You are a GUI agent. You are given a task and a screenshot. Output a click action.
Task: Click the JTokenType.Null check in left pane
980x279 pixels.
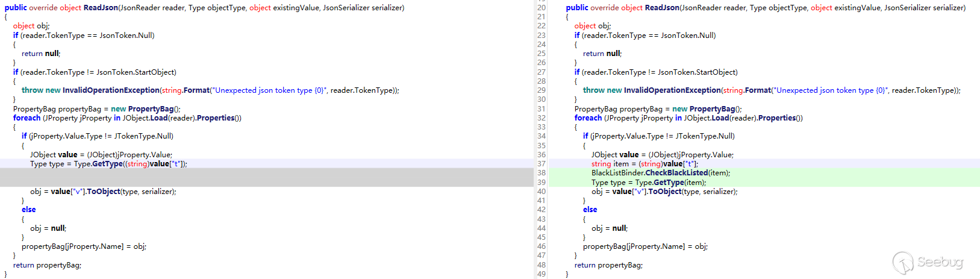pyautogui.click(x=98, y=136)
